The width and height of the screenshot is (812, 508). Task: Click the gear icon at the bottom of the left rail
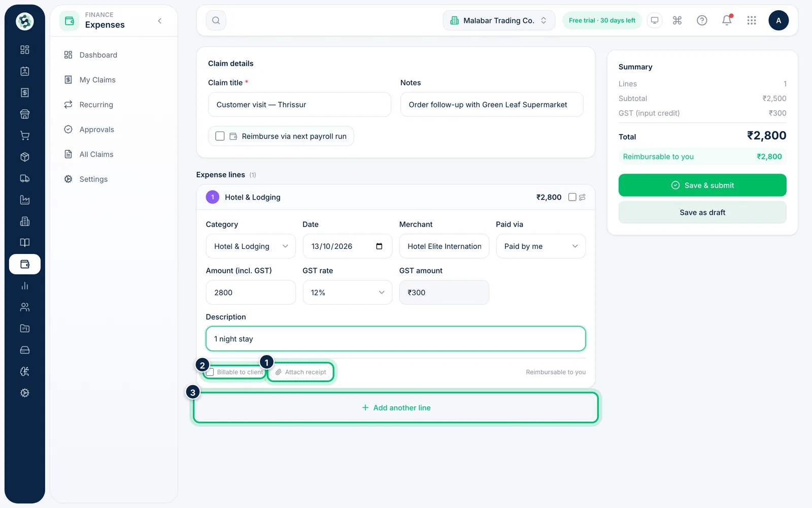tap(24, 393)
